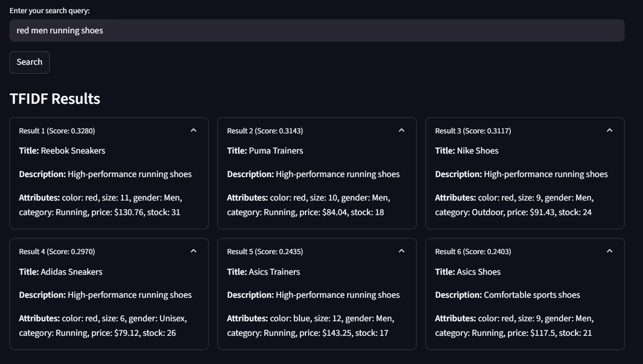The width and height of the screenshot is (643, 364).
Task: Click Nike Shoes' running shoes description
Action: coord(546,174)
